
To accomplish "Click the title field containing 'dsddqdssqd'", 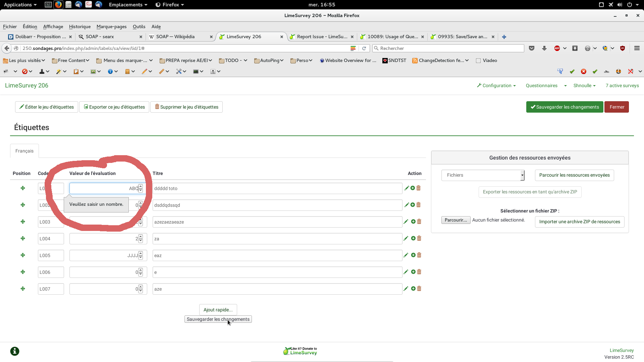I will point(277,205).
